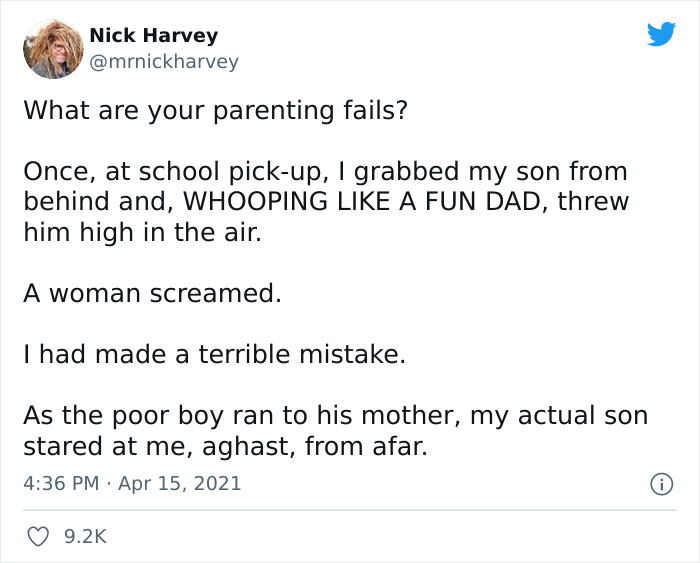This screenshot has width=700, height=563.
Task: Open Nick Harvey's profile picture
Action: click(52, 48)
